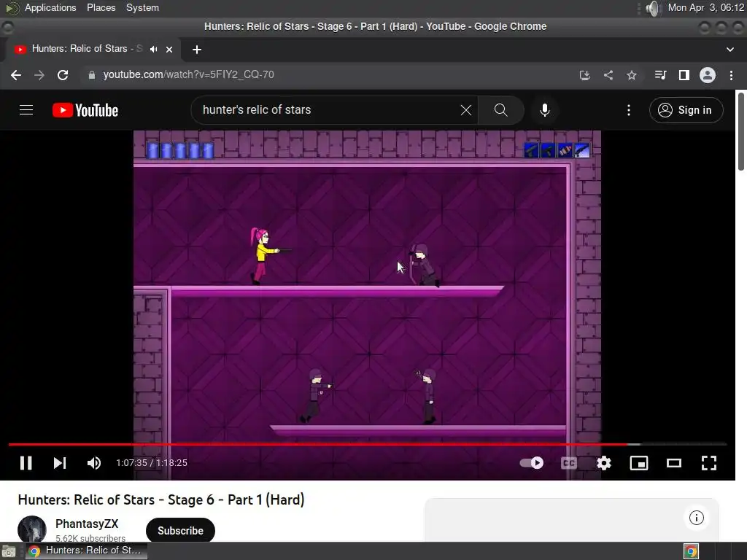The image size is (747, 560).
Task: Open Chrome three-dot menu
Action: click(x=731, y=75)
